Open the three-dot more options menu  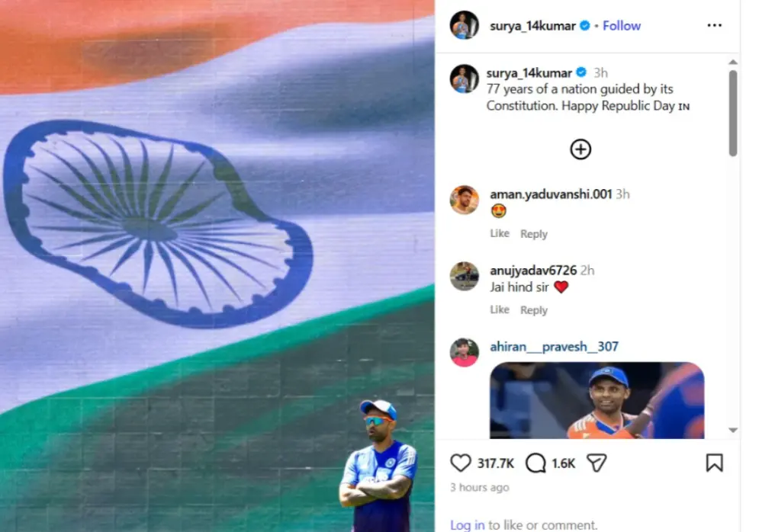(x=715, y=25)
